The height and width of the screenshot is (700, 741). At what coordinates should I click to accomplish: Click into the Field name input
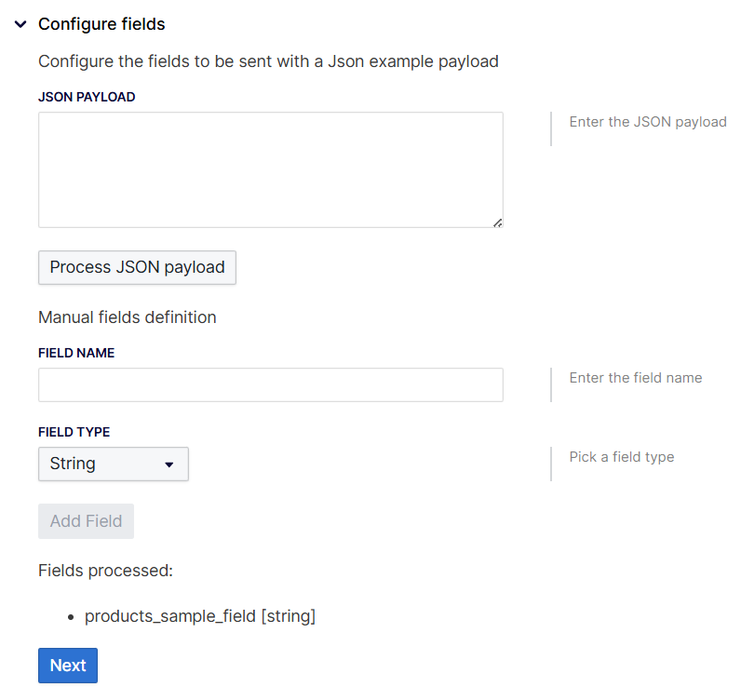(270, 384)
